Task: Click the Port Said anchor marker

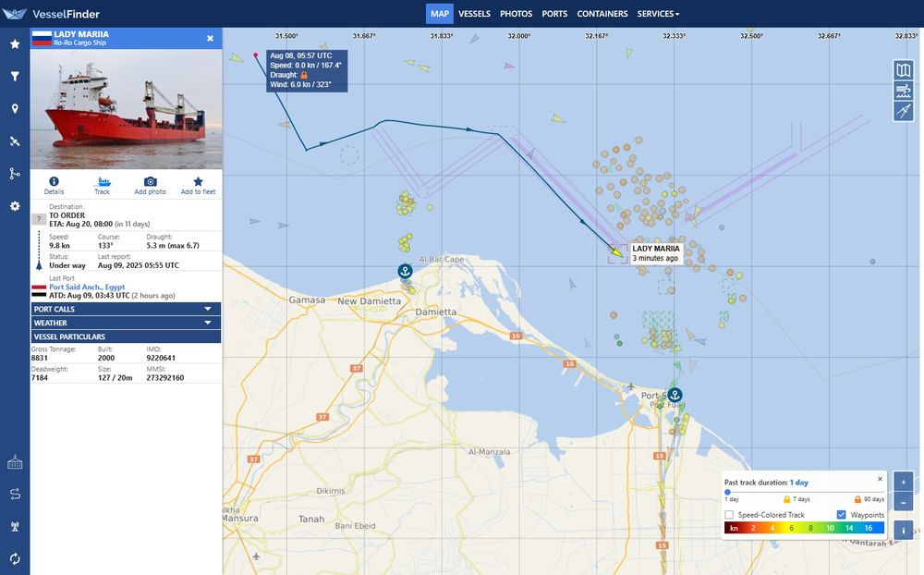Action: tap(675, 395)
